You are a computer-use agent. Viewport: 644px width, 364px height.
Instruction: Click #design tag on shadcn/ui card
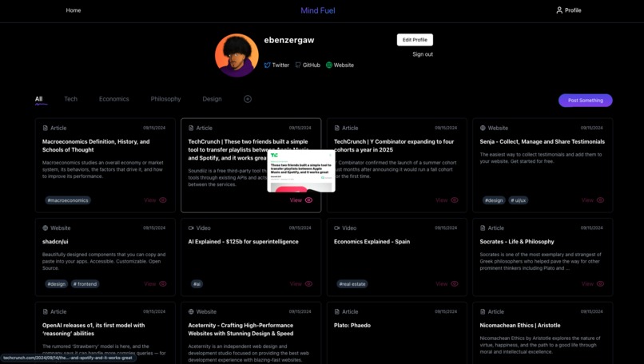tap(56, 284)
